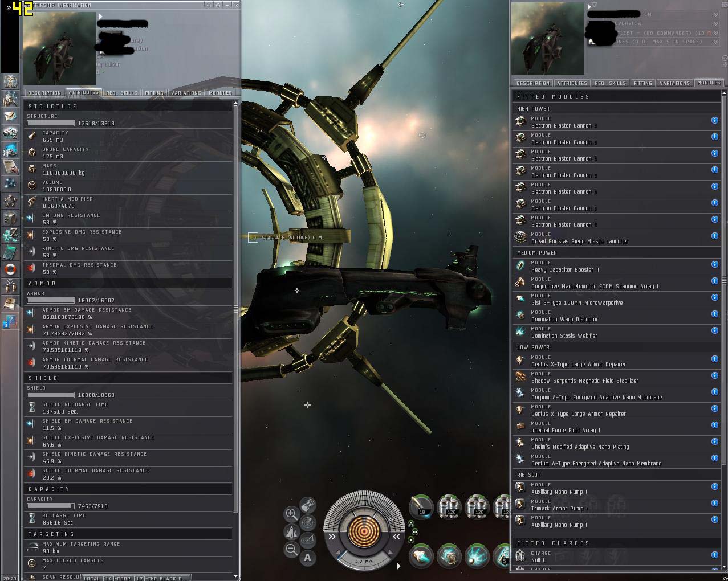The height and width of the screenshot is (581, 728).
Task: Expand the Selected Item panel chevron
Action: pos(715,15)
